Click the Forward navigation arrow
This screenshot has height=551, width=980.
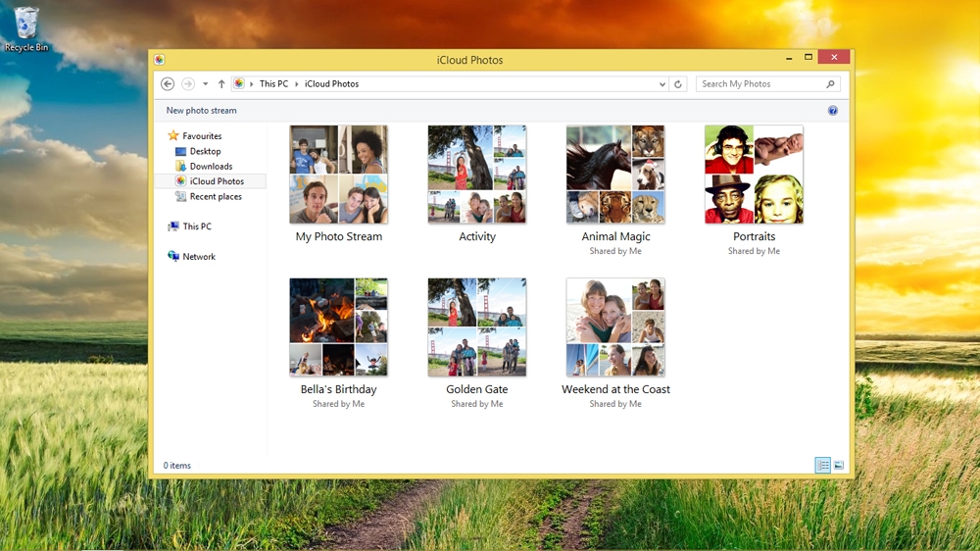(x=187, y=83)
